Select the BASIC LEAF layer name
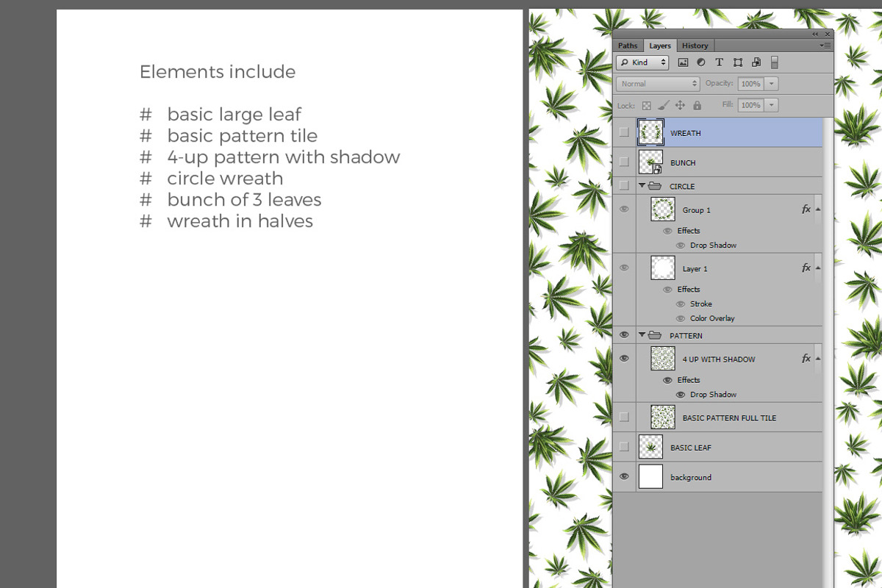The height and width of the screenshot is (588, 882). pyautogui.click(x=691, y=447)
